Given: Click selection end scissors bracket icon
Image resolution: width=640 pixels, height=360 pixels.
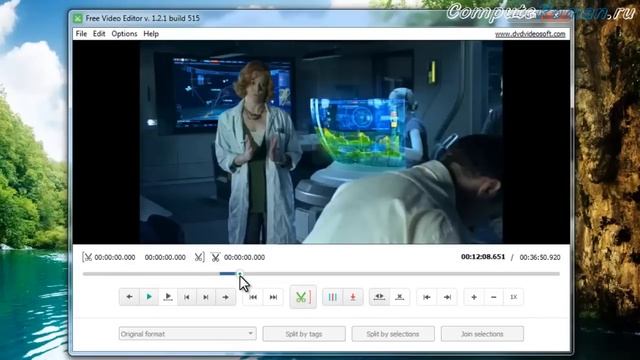Looking at the screenshot, I should 199,257.
